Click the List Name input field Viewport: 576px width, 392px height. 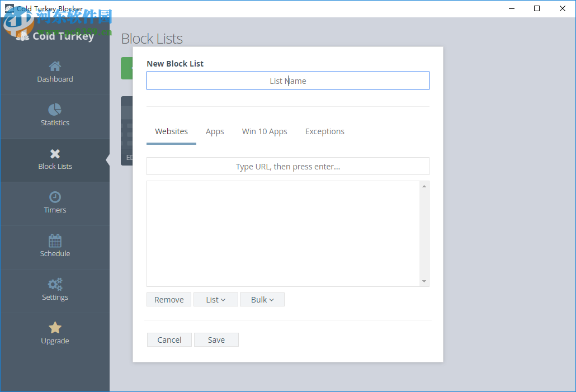287,81
